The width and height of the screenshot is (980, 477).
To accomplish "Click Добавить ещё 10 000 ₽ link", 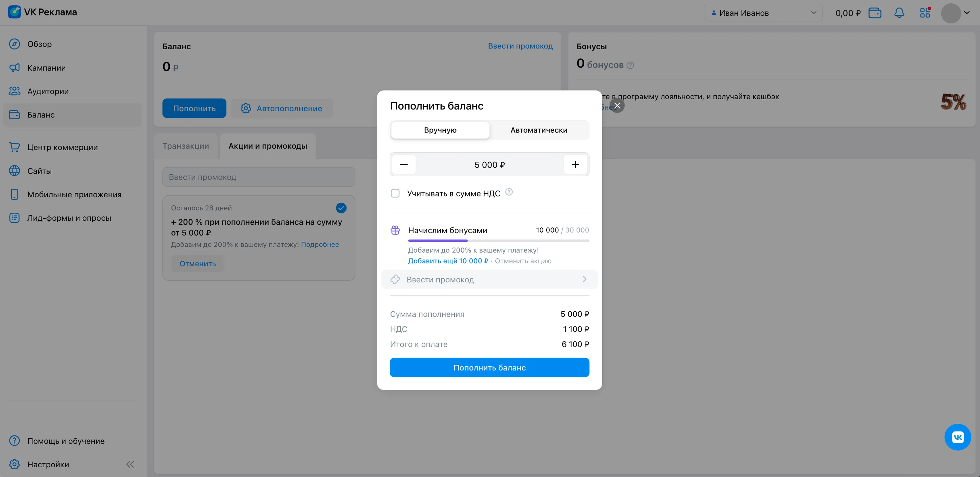I will (x=448, y=261).
